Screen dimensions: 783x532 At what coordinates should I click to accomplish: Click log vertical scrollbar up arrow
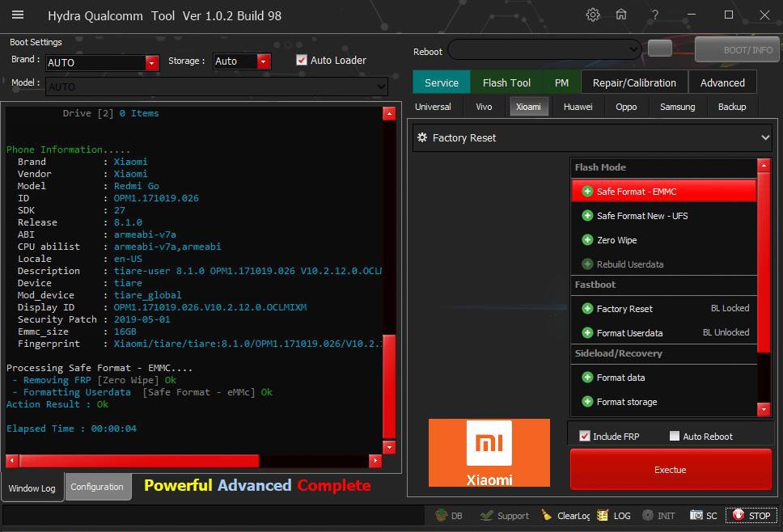click(x=389, y=114)
